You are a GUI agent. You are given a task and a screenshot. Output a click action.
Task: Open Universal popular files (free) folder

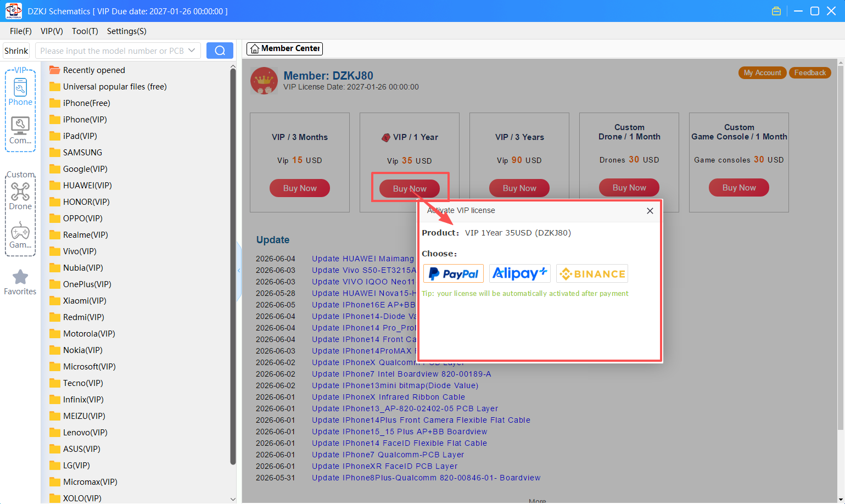(108, 87)
